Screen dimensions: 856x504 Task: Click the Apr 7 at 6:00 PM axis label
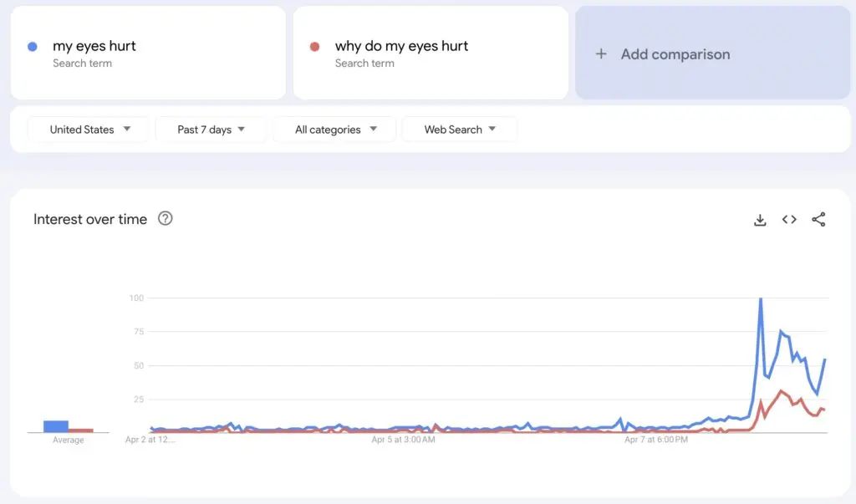coord(656,440)
